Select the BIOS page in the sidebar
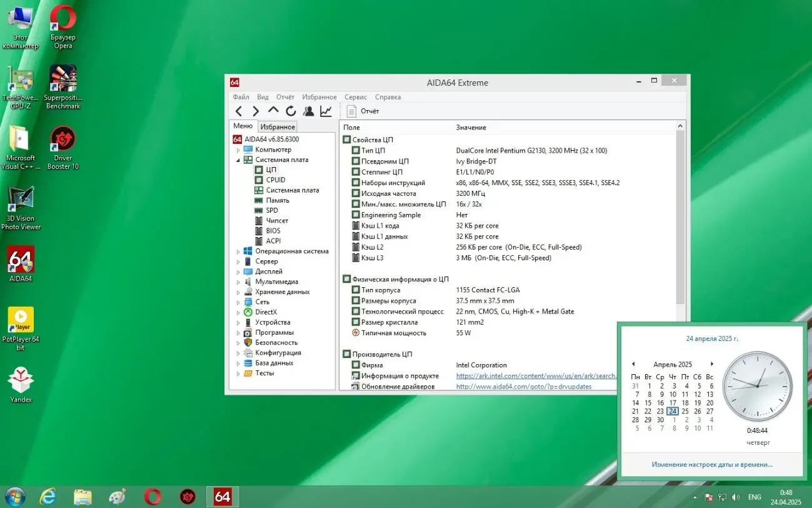The height and width of the screenshot is (508, 812). pos(272,230)
